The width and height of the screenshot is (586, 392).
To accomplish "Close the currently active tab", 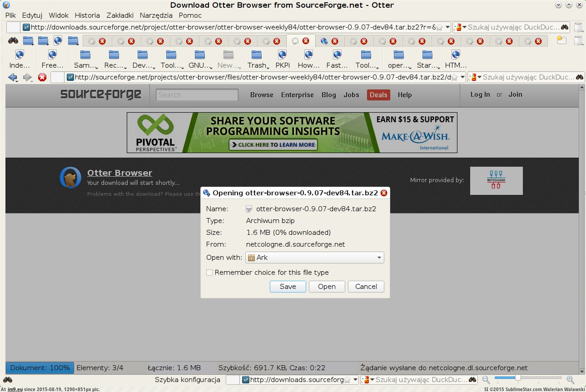I will (306, 41).
